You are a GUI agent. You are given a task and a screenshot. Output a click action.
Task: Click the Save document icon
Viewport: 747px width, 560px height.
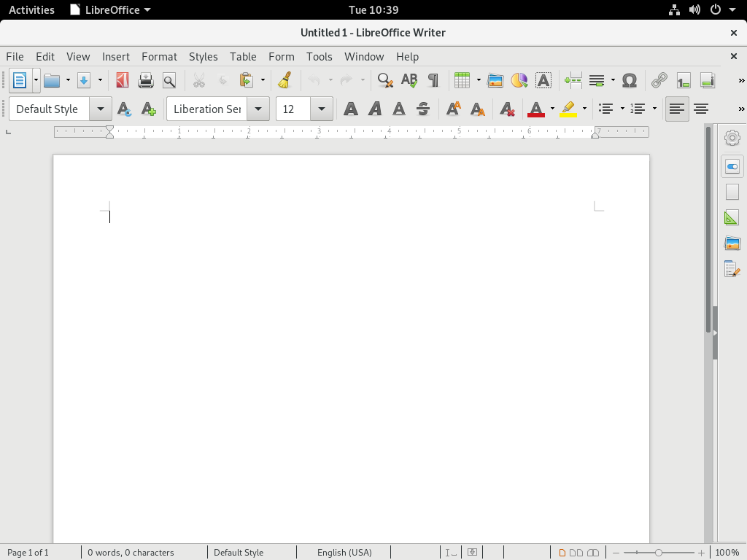point(84,80)
